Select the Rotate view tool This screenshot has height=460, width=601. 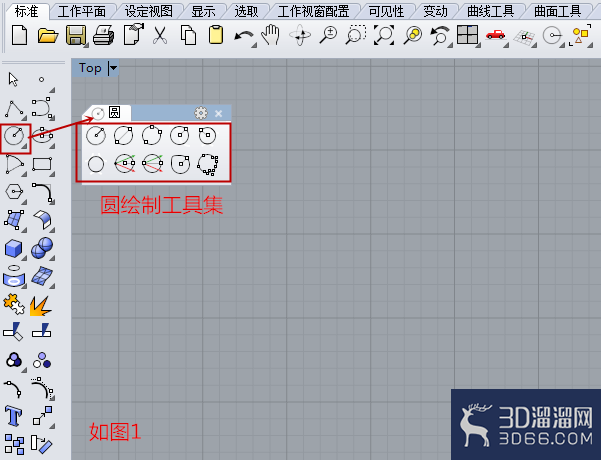point(300,35)
